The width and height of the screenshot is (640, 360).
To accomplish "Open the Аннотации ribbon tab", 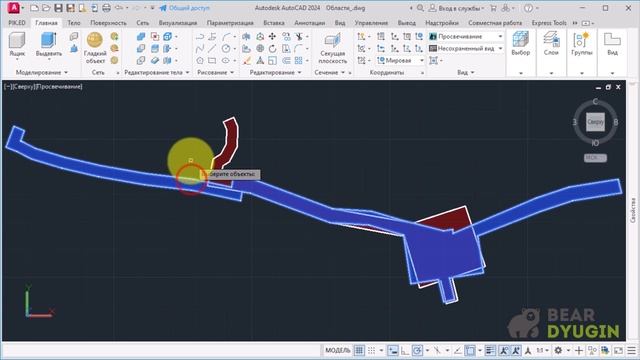I will (x=310, y=23).
